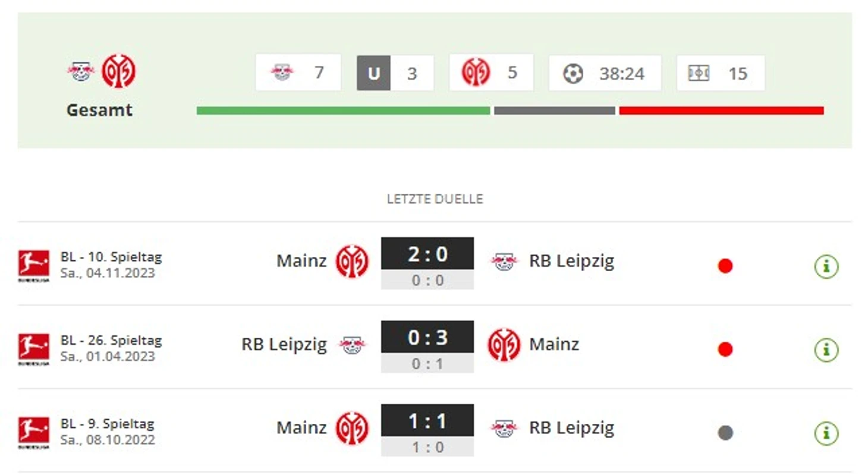Select Mainz wins box showing 5

[x=491, y=73]
